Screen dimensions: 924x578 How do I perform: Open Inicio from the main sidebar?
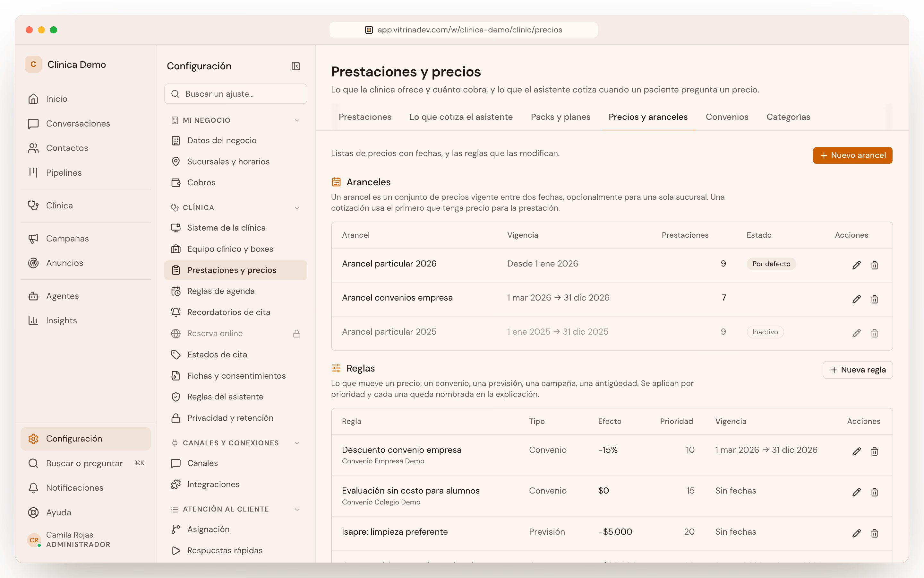coord(86,99)
